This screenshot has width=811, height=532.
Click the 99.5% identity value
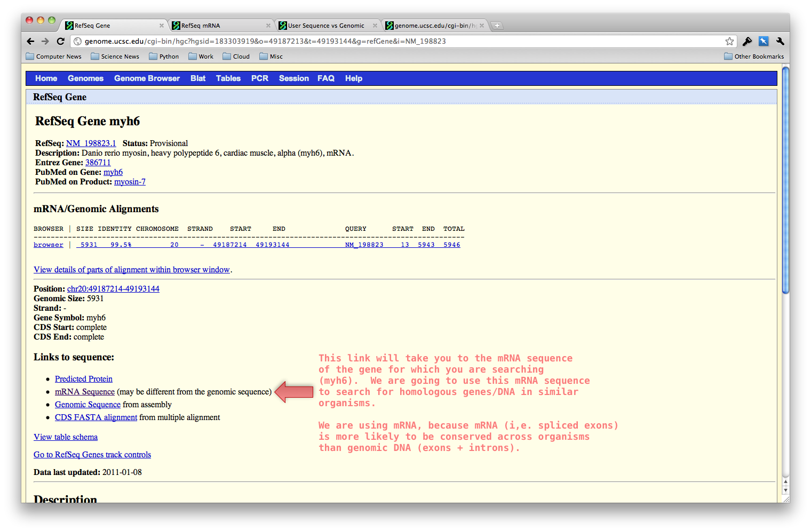121,245
